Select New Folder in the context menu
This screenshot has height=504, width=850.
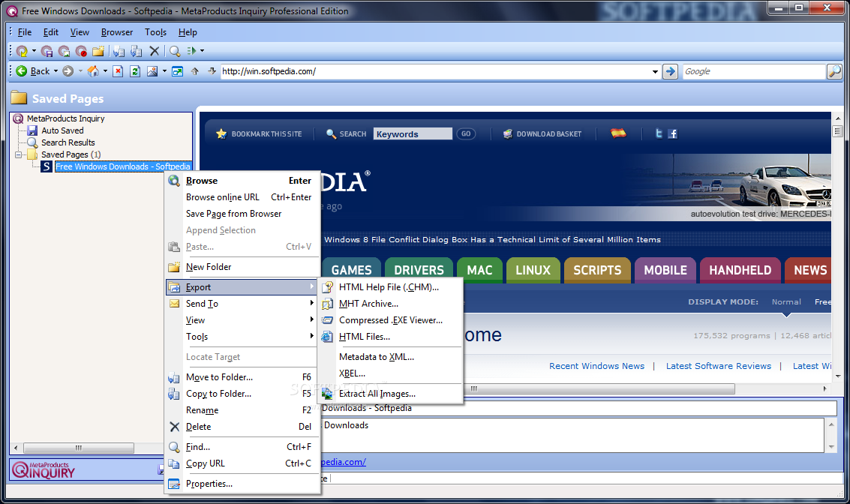point(242,267)
